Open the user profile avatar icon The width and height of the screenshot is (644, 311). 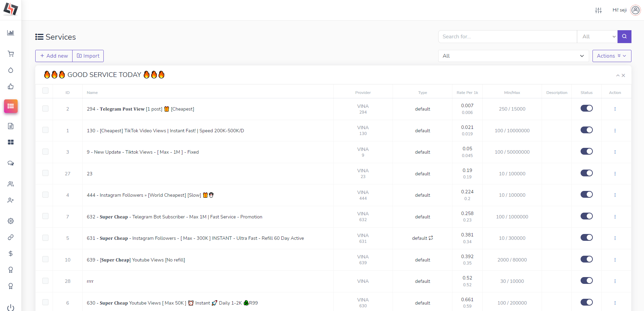636,10
